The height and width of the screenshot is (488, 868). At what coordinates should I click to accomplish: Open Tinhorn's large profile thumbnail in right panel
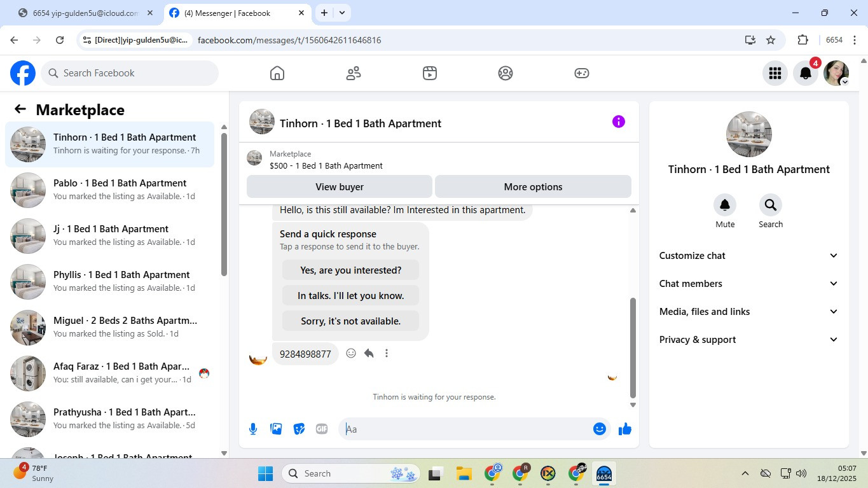(x=749, y=134)
